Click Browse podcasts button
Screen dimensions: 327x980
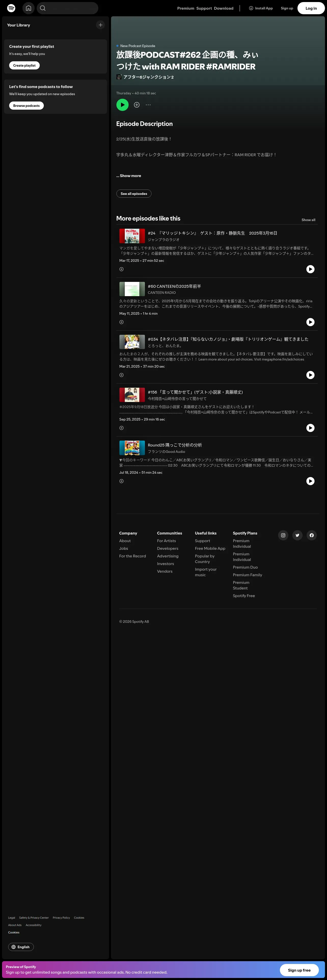coord(26,105)
